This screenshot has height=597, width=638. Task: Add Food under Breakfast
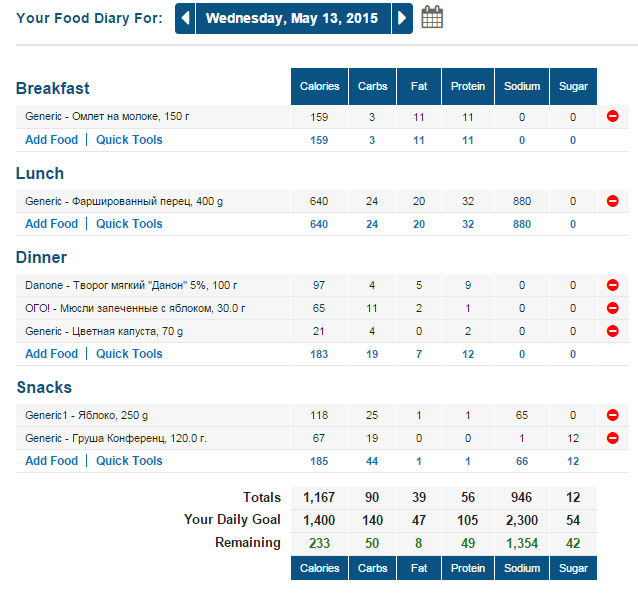(51, 140)
